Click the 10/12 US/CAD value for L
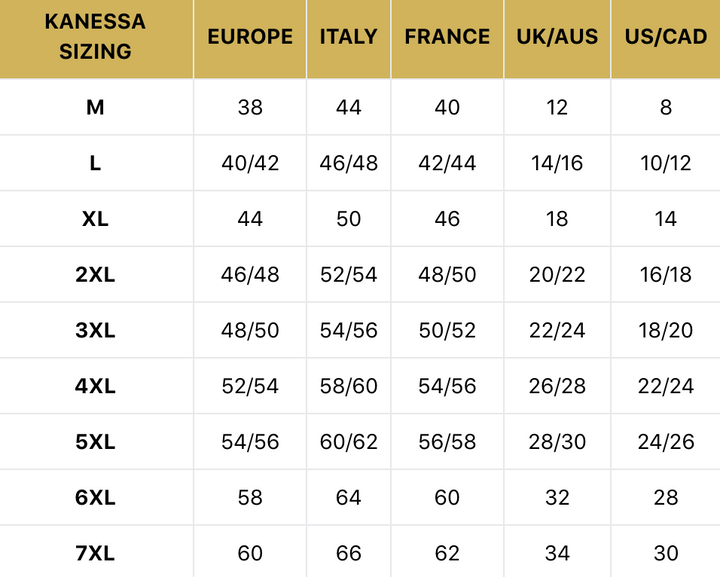 (666, 163)
